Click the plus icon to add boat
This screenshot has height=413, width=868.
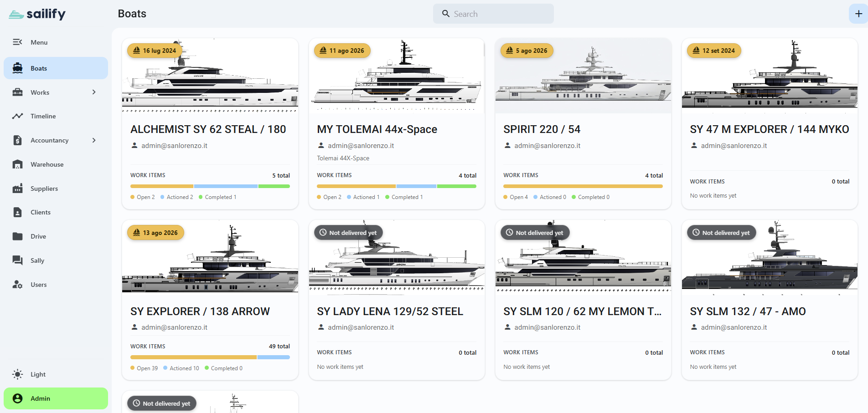(x=858, y=14)
